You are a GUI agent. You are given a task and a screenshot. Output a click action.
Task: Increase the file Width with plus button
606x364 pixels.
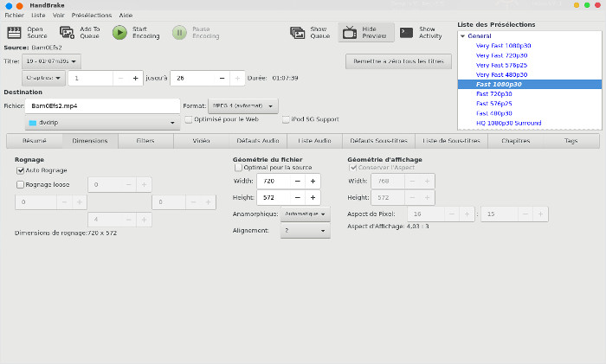click(312, 182)
